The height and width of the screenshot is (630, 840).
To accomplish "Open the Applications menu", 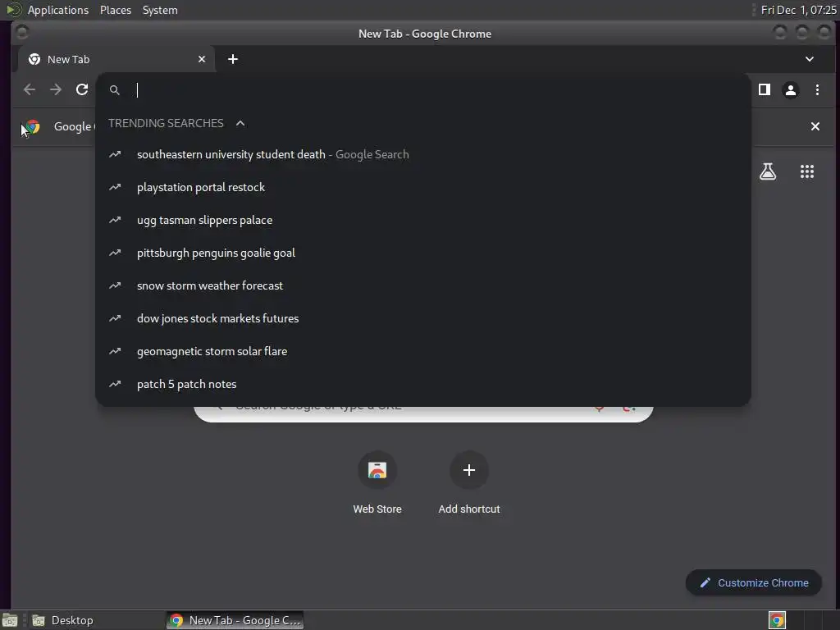I will 58,10.
